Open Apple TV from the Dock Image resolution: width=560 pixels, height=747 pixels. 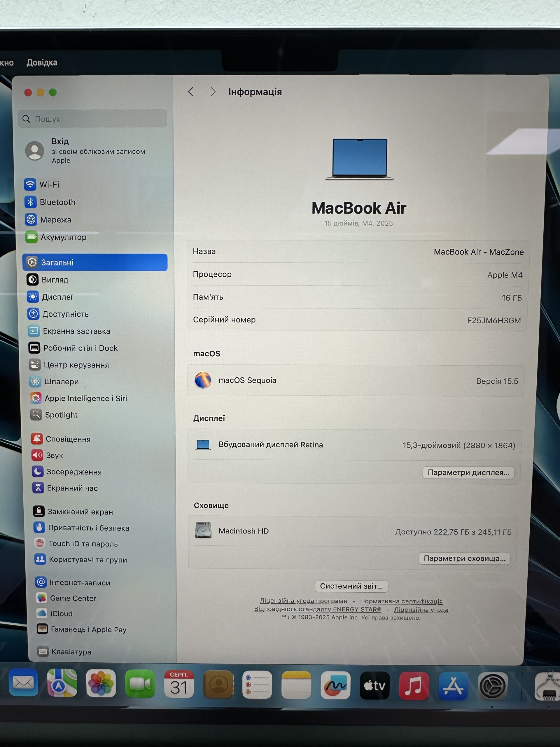point(375,686)
